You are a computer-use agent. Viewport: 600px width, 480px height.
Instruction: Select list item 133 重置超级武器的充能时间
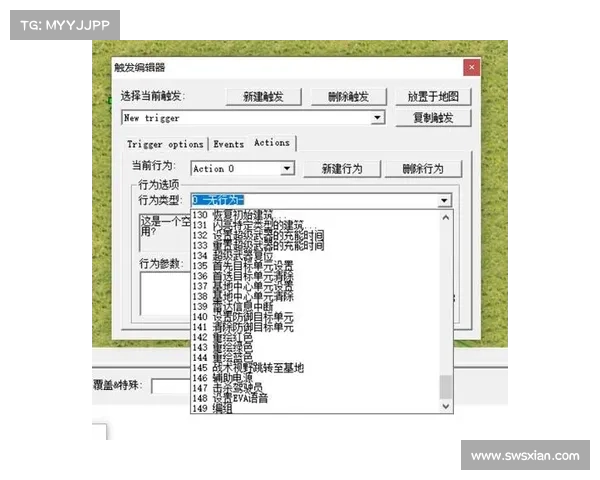[x=316, y=245]
